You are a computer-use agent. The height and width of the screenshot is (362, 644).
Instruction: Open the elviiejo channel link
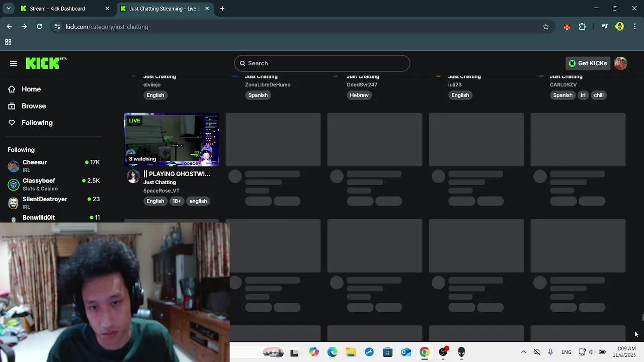(x=152, y=84)
